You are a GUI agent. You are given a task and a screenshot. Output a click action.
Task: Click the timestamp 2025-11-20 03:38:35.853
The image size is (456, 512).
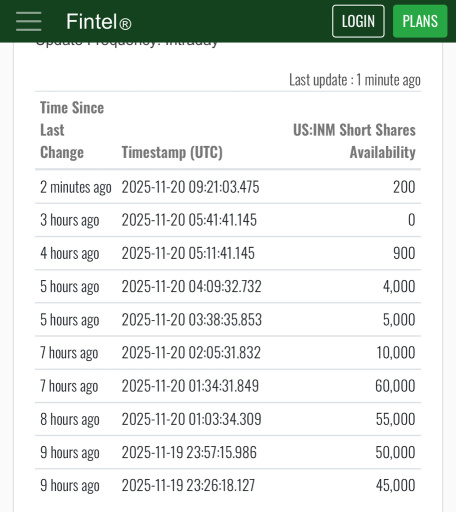click(192, 320)
